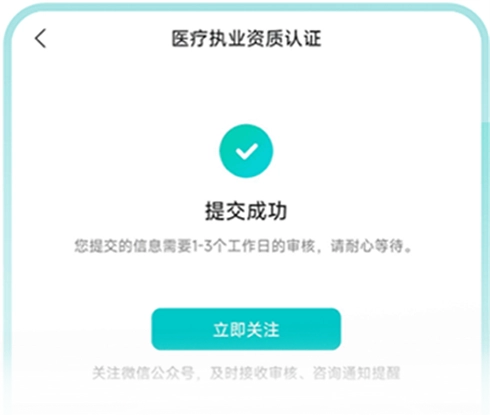Viewport: 490px width, 415px height.
Task: Tap the white checkmark inside the circle
Action: coord(246,151)
